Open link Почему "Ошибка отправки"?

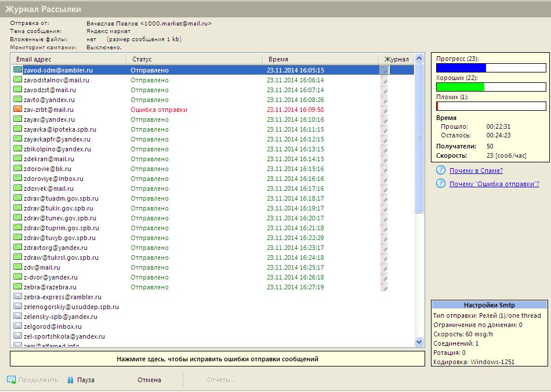pyautogui.click(x=494, y=184)
